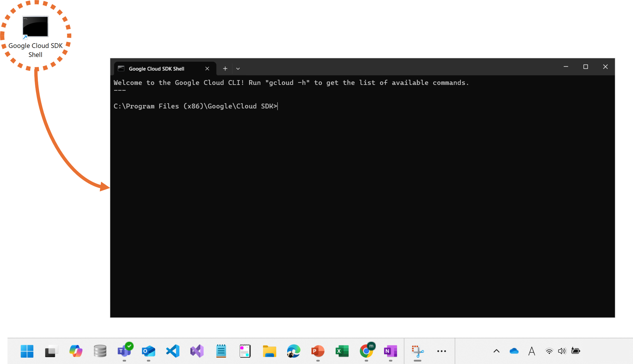
Task: Open the Snipping Tool taskbar icon
Action: click(x=417, y=351)
